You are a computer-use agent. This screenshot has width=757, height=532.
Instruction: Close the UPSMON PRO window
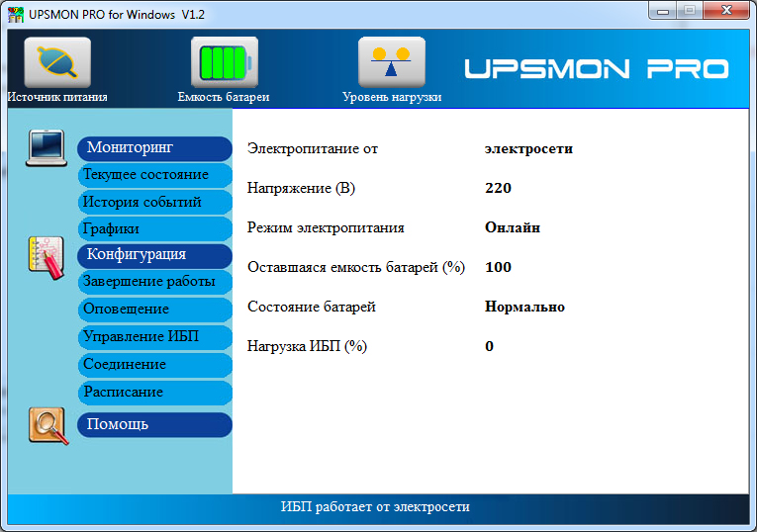pyautogui.click(x=726, y=11)
